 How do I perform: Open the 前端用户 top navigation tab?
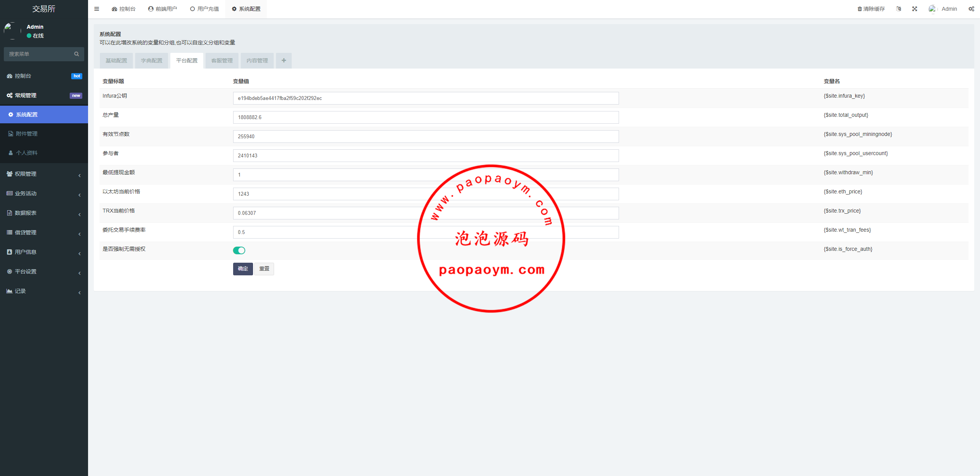pyautogui.click(x=163, y=9)
